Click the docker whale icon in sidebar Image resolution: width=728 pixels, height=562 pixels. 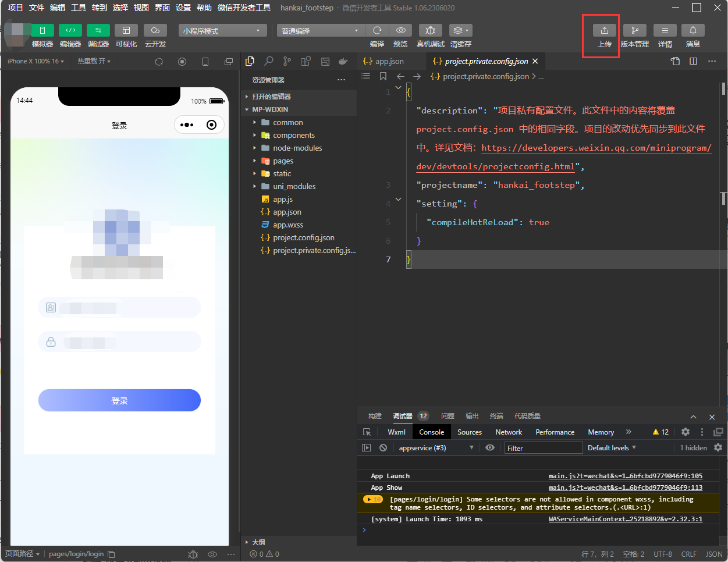point(343,61)
